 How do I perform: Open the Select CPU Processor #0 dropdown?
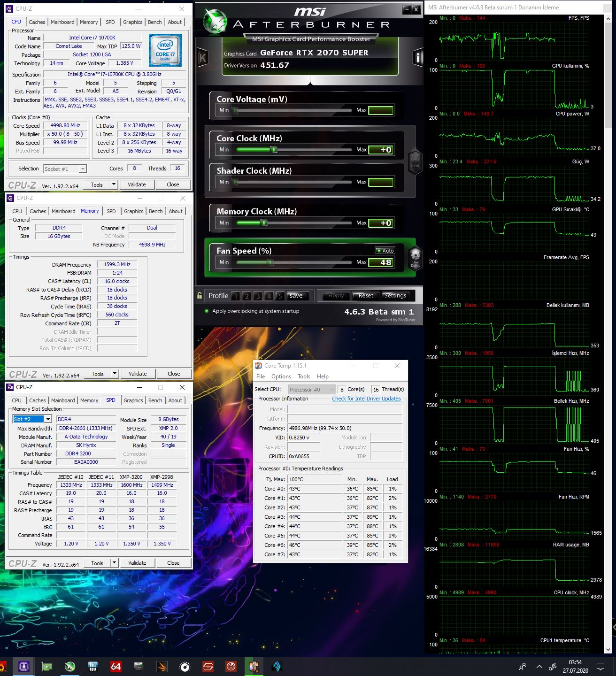click(311, 390)
